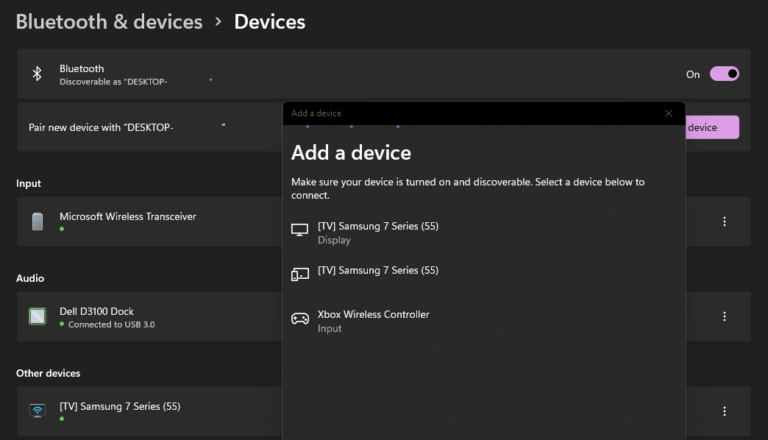Click the Dell D3100 Dock audio entry

coord(149,317)
